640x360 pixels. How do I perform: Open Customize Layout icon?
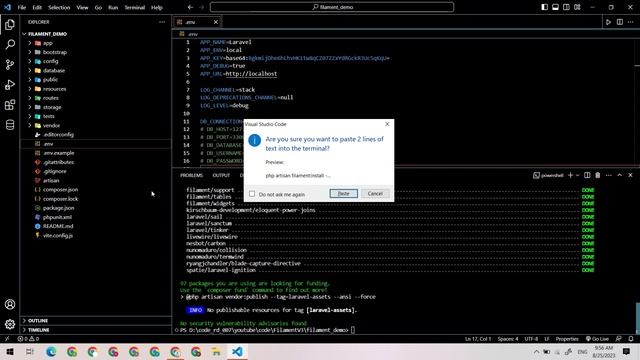click(577, 7)
